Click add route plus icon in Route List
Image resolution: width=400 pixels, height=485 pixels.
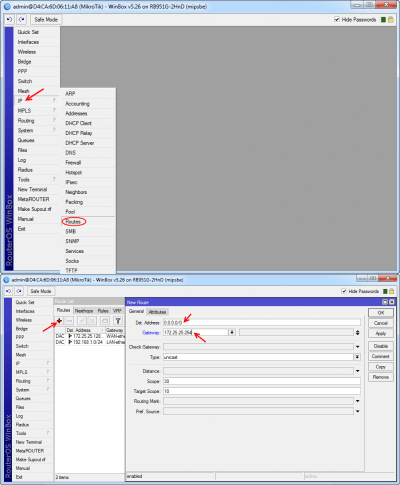pyautogui.click(x=59, y=321)
